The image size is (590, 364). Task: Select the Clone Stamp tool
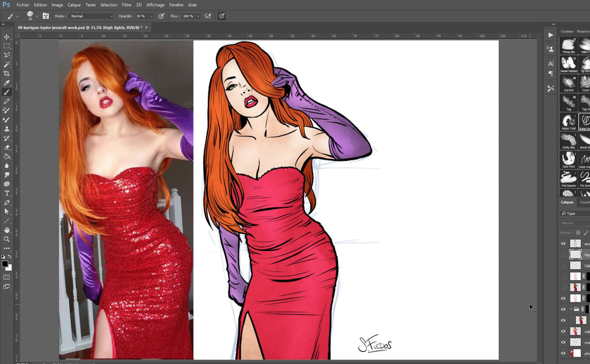pos(7,129)
